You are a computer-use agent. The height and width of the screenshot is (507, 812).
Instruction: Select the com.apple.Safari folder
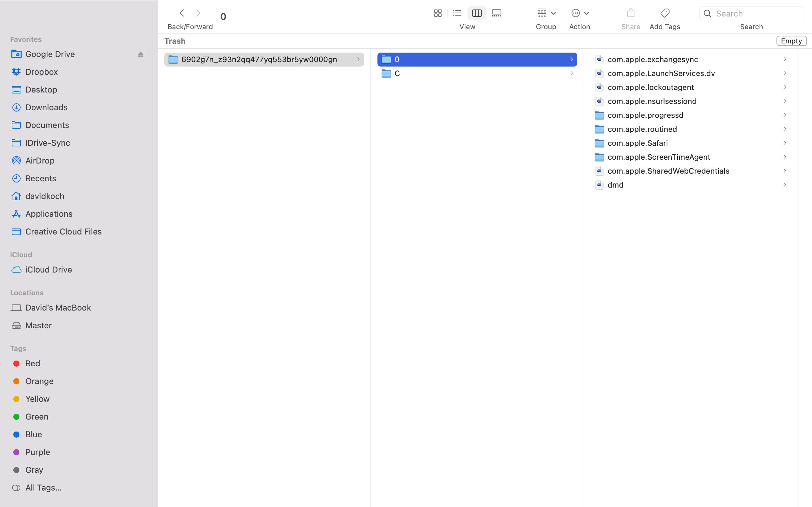coord(638,143)
